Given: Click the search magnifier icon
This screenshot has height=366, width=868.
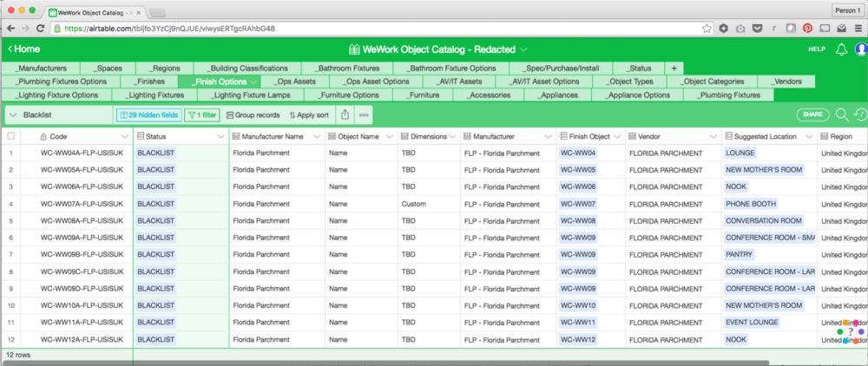Looking at the screenshot, I should (842, 115).
